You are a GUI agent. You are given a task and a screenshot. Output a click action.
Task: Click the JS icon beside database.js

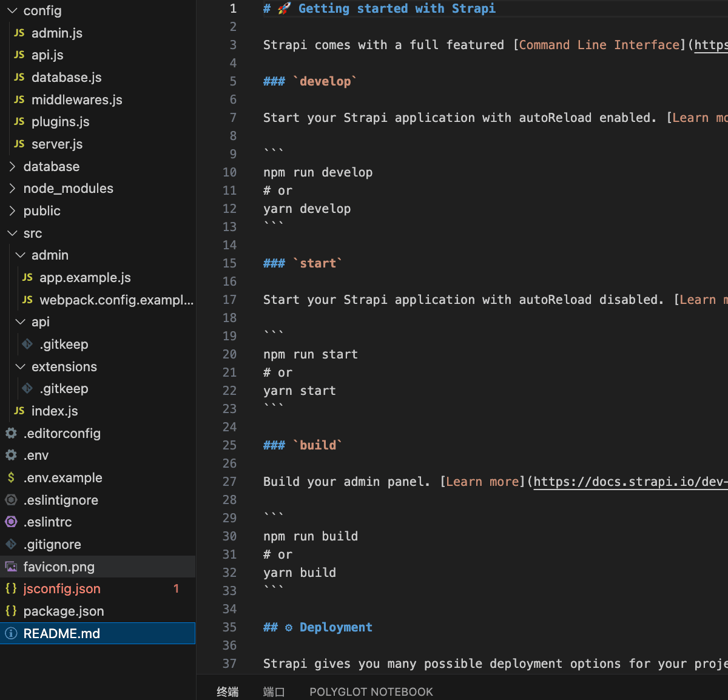19,77
